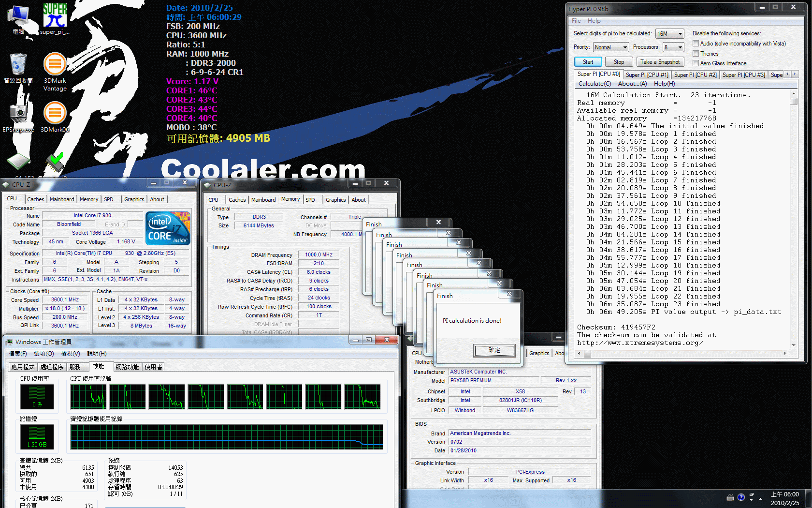Launch the super_pi desktop shortcut

point(55,19)
